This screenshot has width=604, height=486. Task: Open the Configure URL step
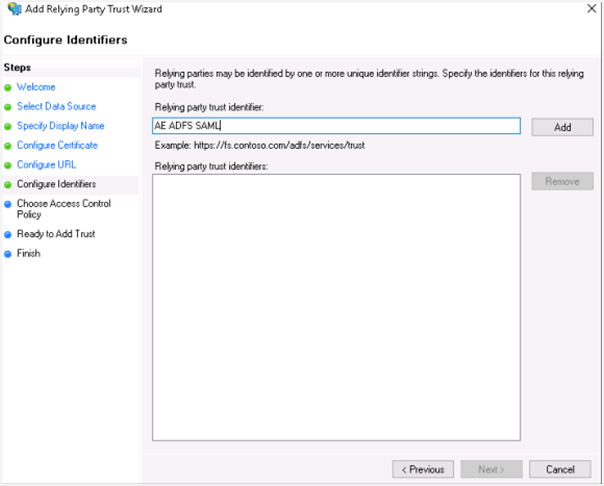pyautogui.click(x=46, y=165)
